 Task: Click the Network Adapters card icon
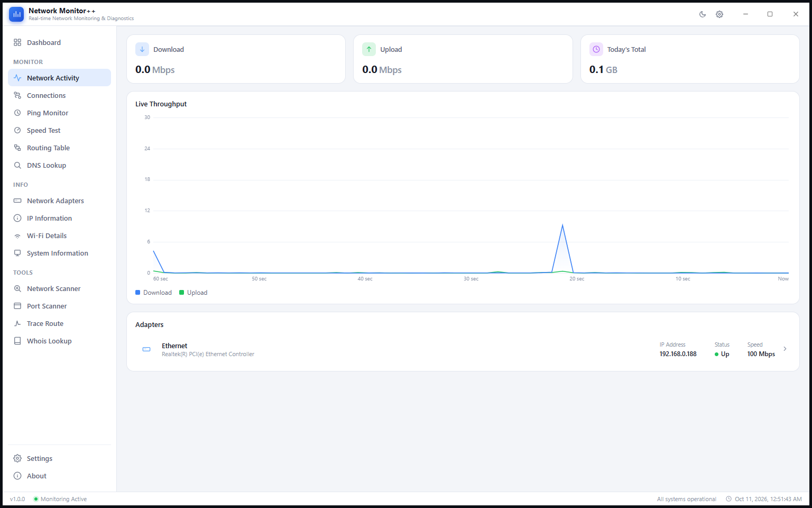point(17,201)
